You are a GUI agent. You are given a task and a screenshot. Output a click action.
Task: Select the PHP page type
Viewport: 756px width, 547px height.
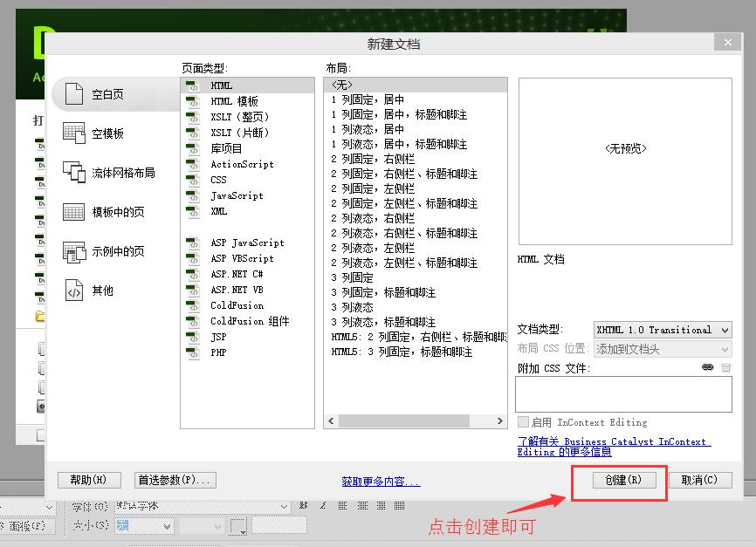pyautogui.click(x=219, y=352)
